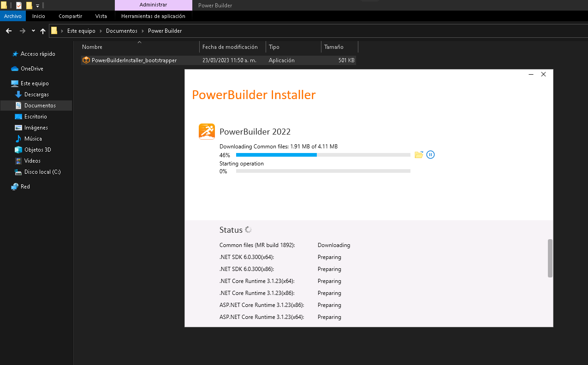Sort files by Tamaño column
Screen dimensions: 588x365
pyautogui.click(x=334, y=47)
